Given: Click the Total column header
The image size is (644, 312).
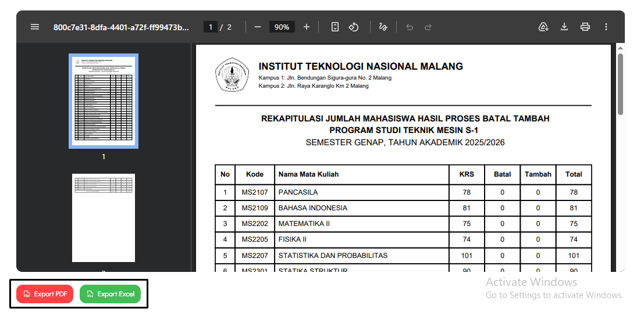Looking at the screenshot, I should click(574, 174).
